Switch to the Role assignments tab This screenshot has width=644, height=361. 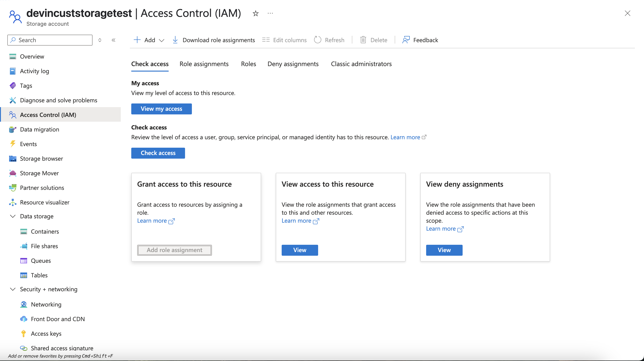[204, 64]
